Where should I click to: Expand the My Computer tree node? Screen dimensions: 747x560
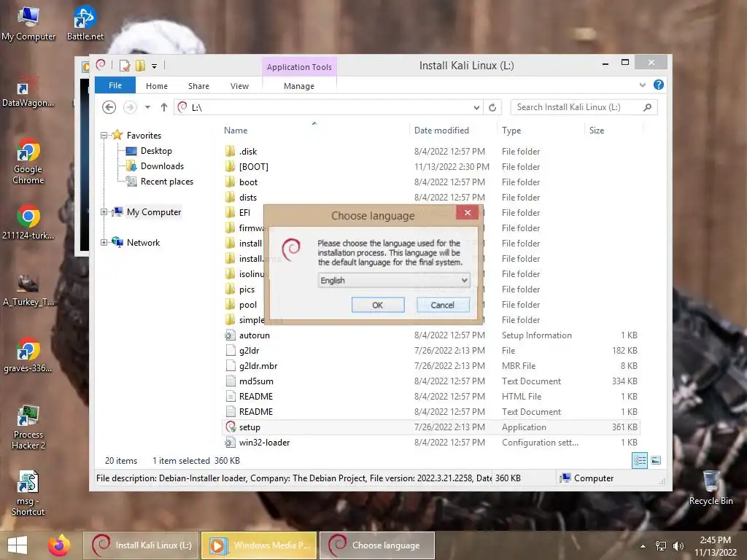[104, 212]
